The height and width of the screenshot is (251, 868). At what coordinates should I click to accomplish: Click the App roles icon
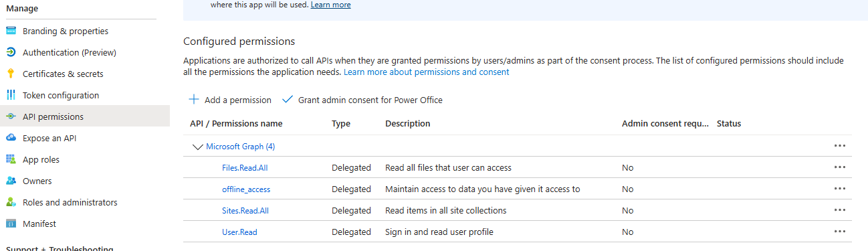pos(11,159)
